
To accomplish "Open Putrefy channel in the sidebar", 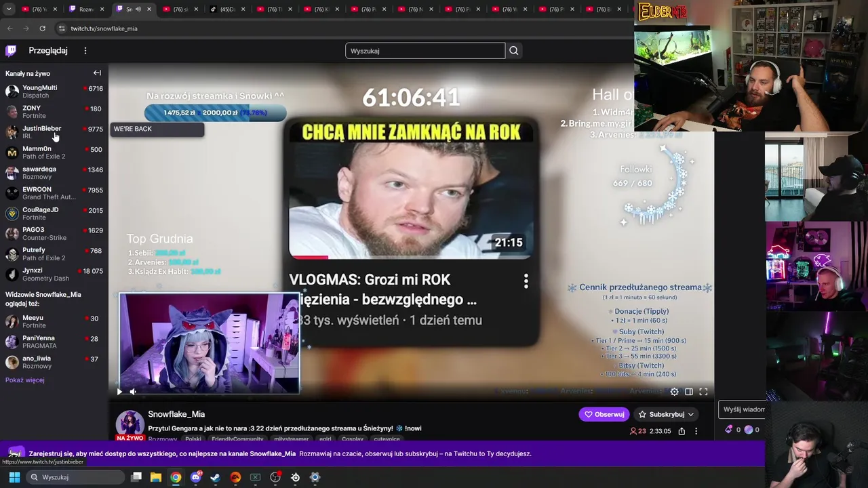I will pos(54,253).
